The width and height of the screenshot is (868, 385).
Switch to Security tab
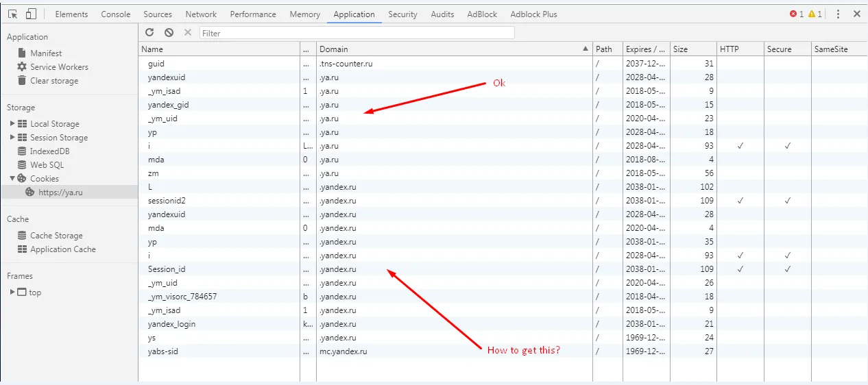(x=402, y=14)
